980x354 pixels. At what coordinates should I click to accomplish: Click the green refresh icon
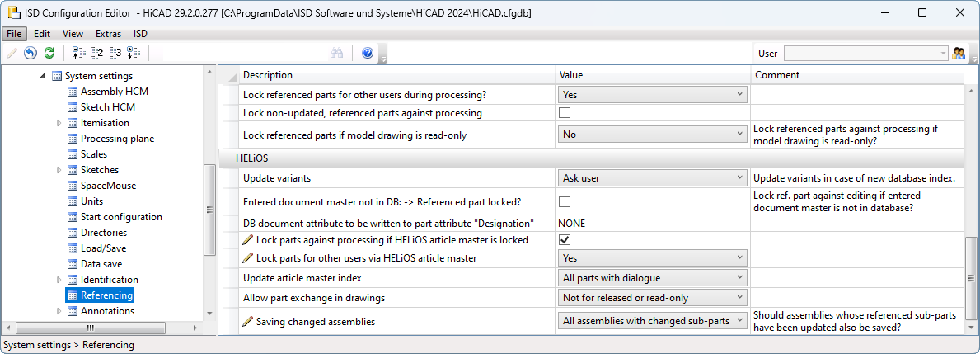click(x=49, y=53)
